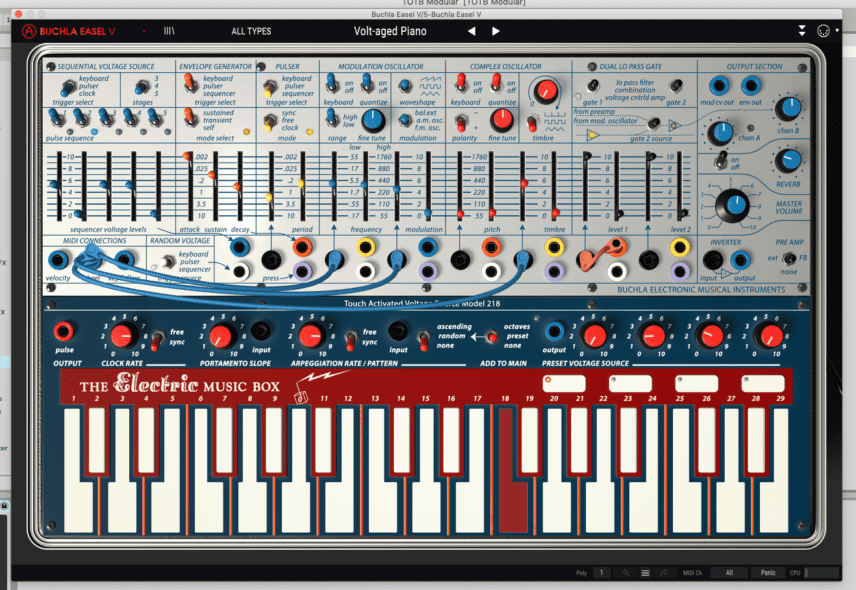Expand advanced panel with double down arrows

pyautogui.click(x=802, y=31)
